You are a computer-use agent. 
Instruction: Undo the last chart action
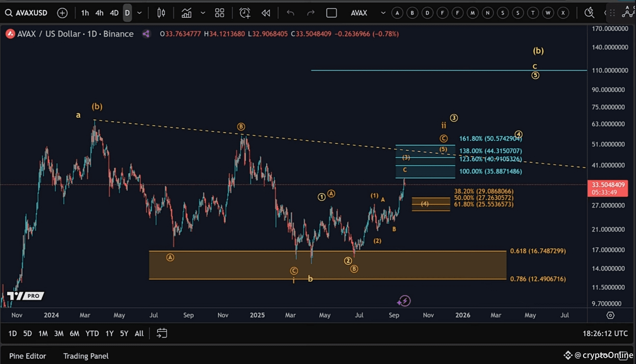point(290,13)
